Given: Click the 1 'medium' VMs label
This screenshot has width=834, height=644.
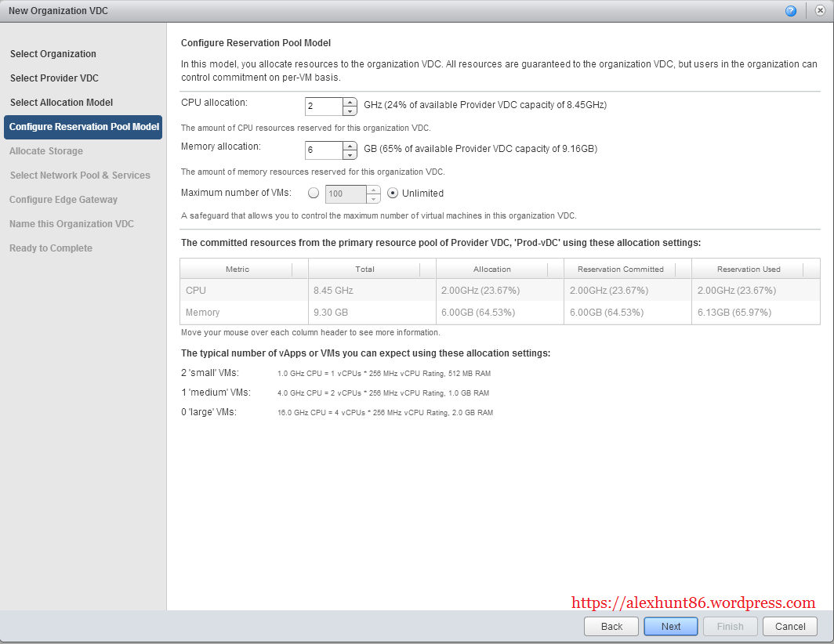Looking at the screenshot, I should click(216, 393).
